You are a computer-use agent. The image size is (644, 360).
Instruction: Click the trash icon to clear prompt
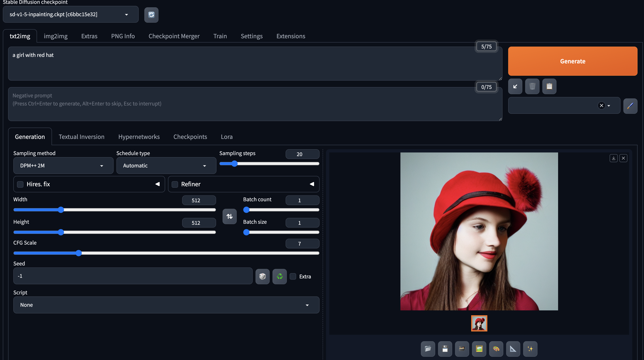pos(532,86)
